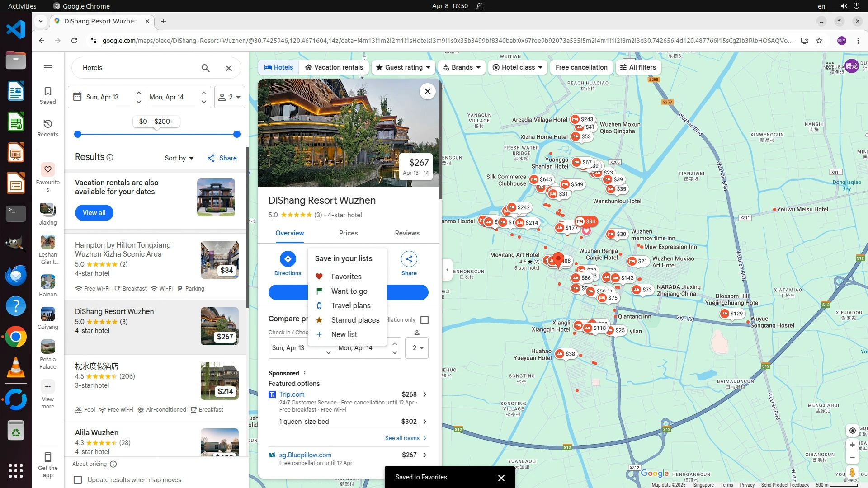The image size is (868, 488).
Task: Expand the Guest rating dropdown
Action: 403,67
